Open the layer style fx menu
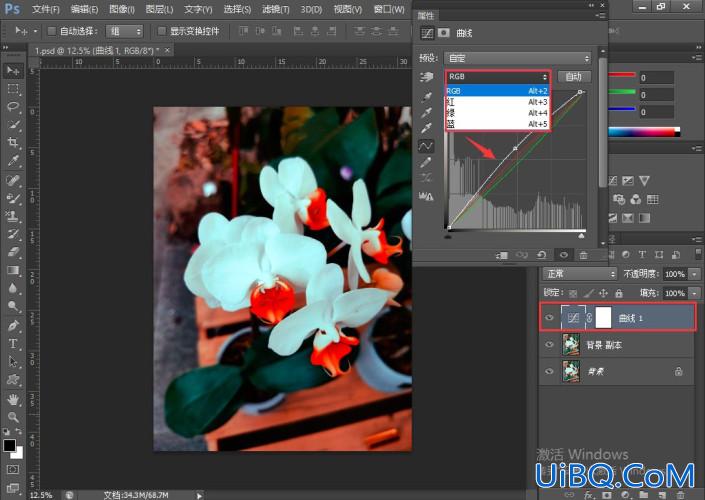 coord(589,495)
